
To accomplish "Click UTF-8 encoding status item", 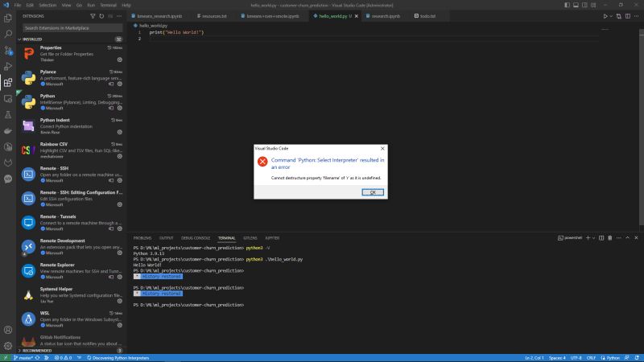I will [576, 358].
